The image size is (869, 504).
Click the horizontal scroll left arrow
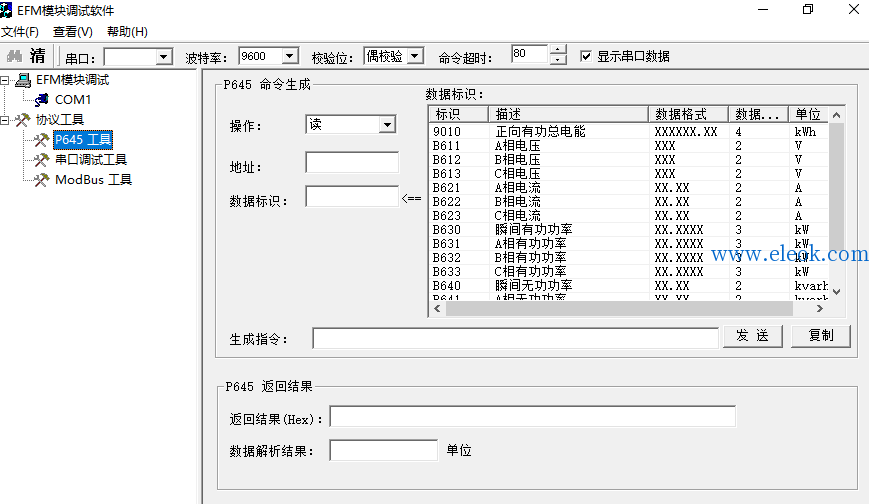(437, 309)
